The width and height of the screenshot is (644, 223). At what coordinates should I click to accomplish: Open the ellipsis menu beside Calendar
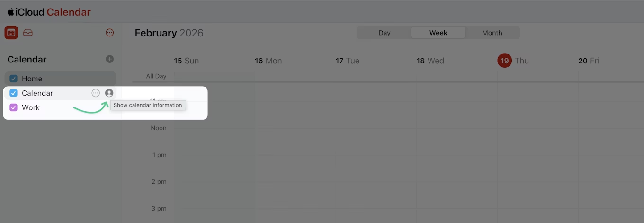click(96, 93)
